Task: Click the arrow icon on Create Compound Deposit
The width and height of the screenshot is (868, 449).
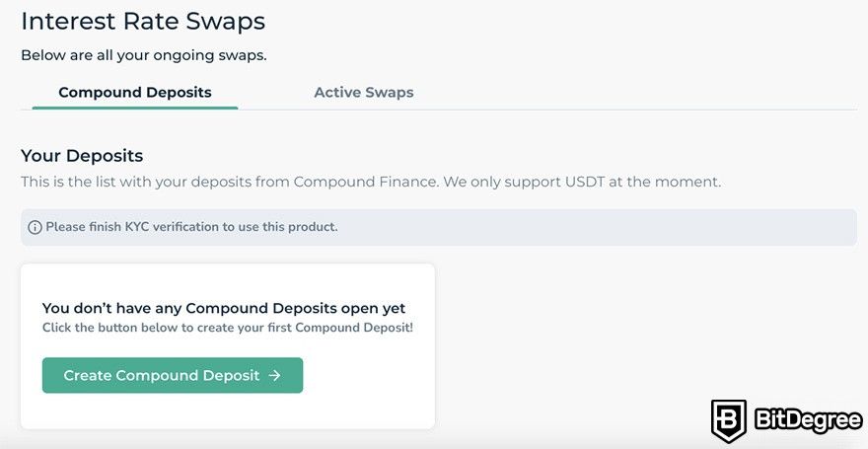Action: tap(274, 375)
